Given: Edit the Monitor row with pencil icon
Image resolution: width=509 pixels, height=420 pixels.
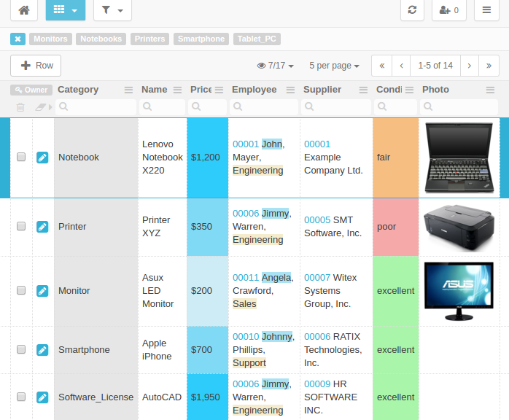Looking at the screenshot, I should (x=42, y=291).
